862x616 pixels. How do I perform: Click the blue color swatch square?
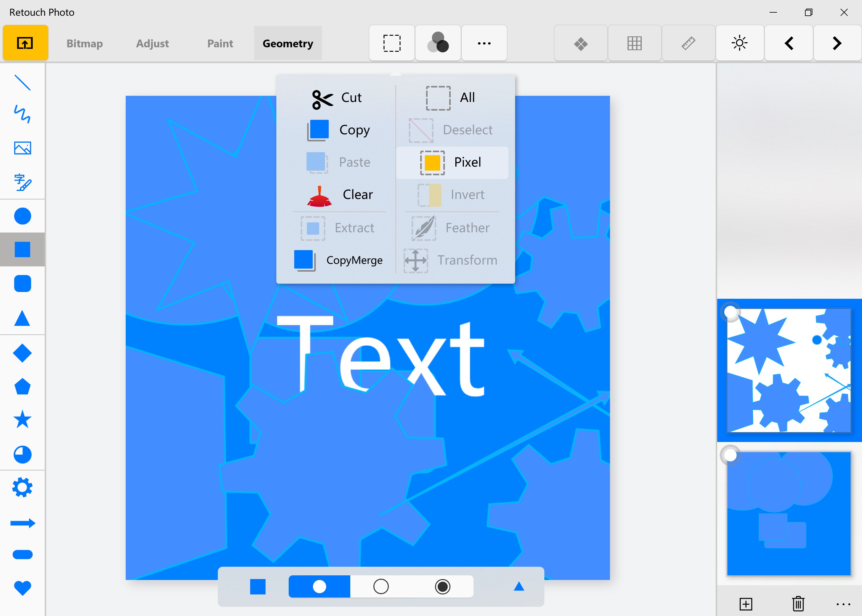tap(258, 587)
